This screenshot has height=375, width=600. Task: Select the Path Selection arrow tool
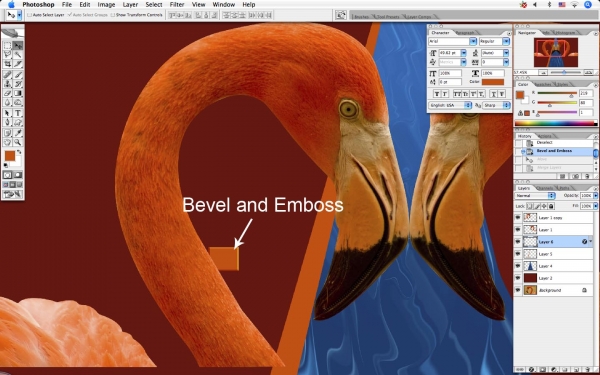(7, 113)
